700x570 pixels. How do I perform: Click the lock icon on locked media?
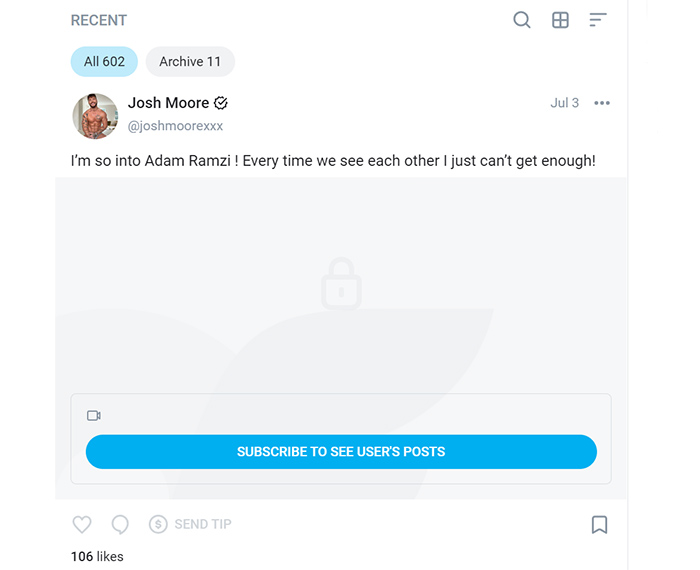tap(341, 283)
